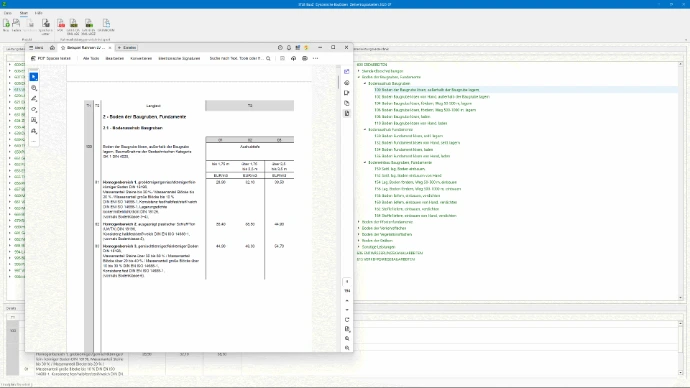This screenshot has height=388, width=690.
Task: Activate the Select tool in the PDF quick toolbar
Action: [x=34, y=77]
